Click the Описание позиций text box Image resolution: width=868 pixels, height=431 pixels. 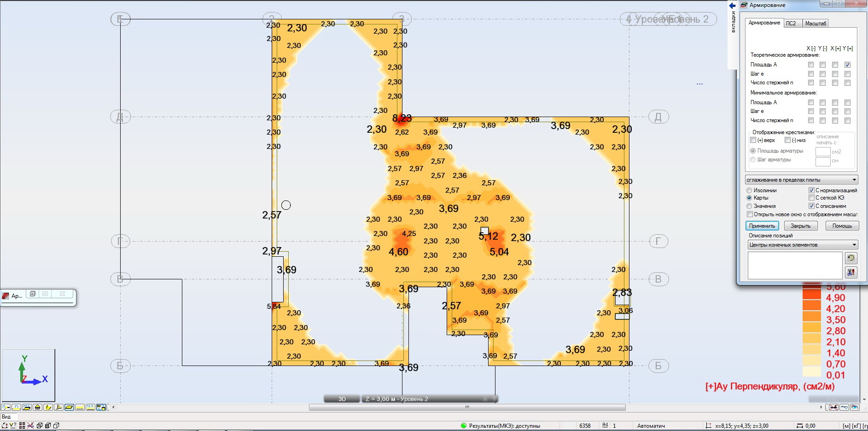[x=795, y=266]
